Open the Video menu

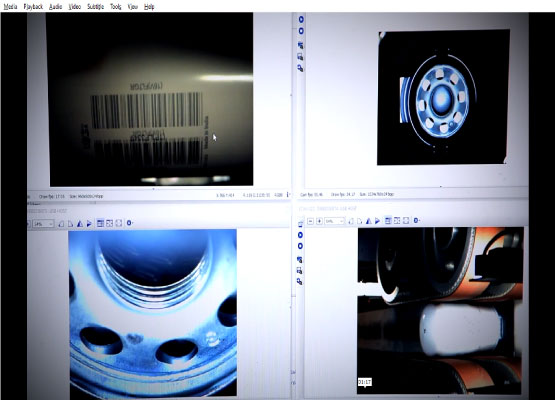point(75,6)
